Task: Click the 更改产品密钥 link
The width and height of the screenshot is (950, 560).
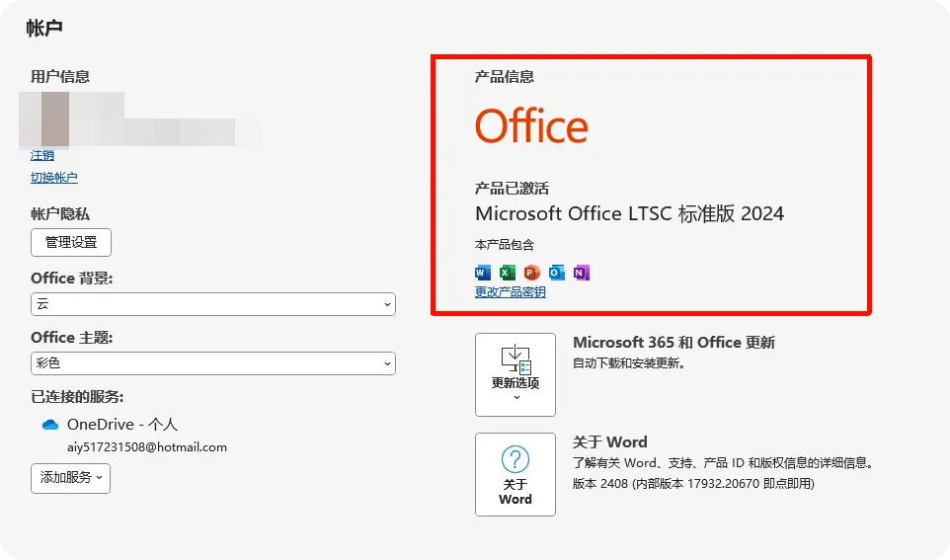Action: click(511, 292)
